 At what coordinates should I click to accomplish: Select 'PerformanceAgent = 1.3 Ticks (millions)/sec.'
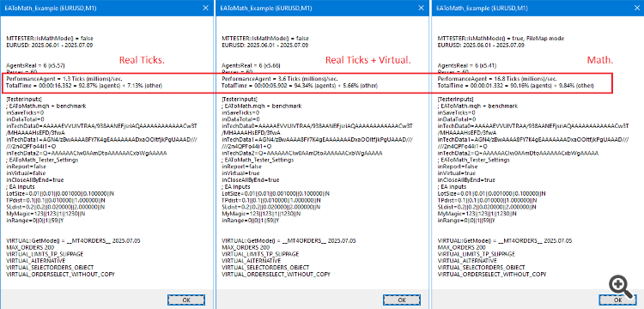click(x=64, y=79)
